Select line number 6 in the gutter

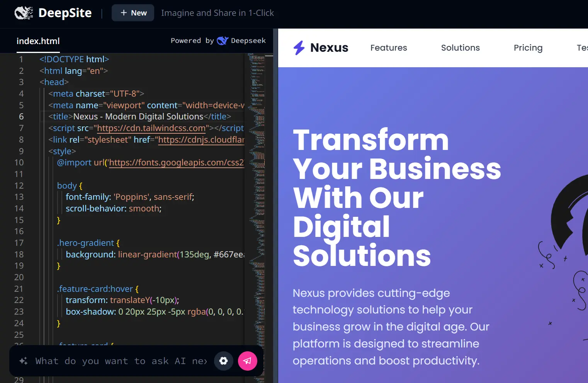tap(21, 117)
